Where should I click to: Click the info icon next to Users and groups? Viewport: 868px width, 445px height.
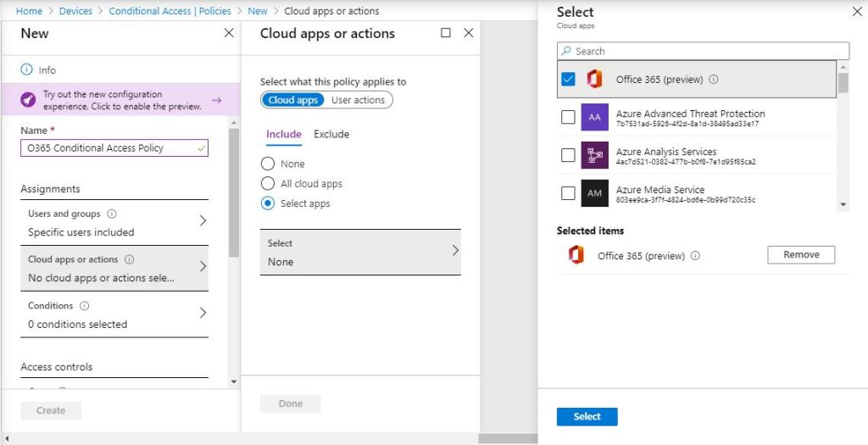pos(113,214)
